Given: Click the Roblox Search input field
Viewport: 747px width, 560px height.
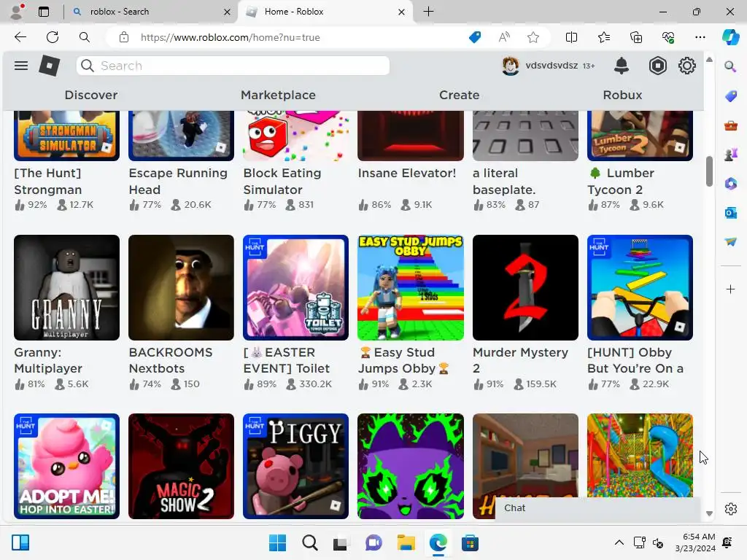Looking at the screenshot, I should pos(233,66).
